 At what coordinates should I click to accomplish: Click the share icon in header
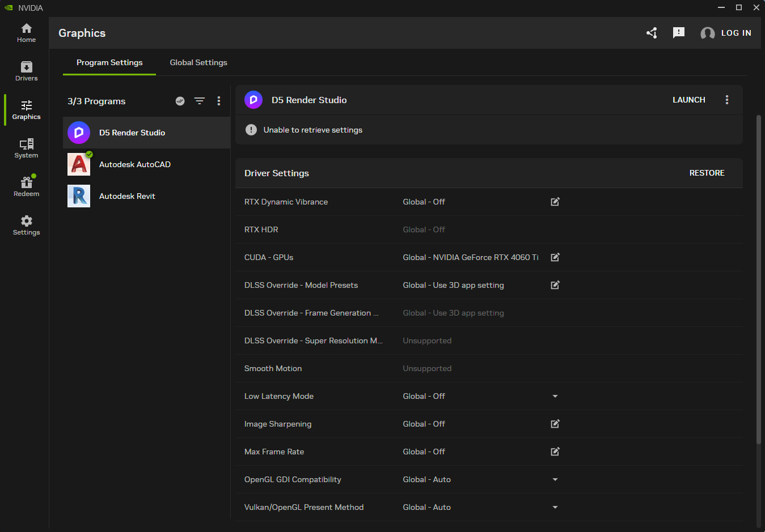click(x=652, y=33)
